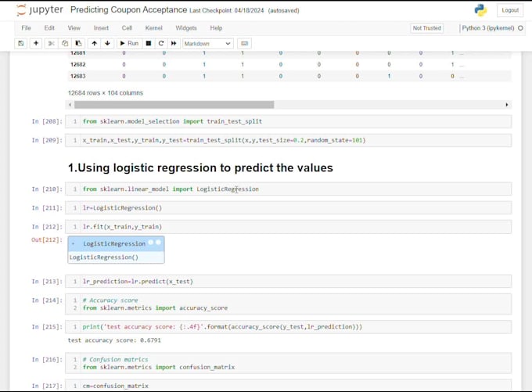
Task: Select the lr.fit(x_train,y_train) cell
Action: coord(288,227)
